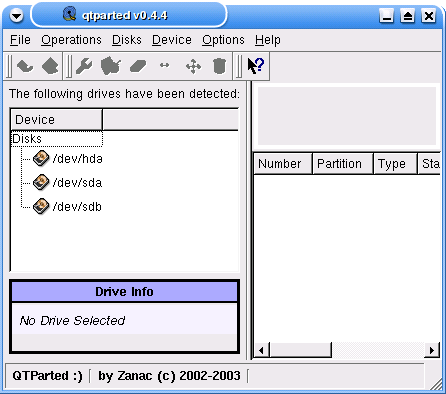Click the Create partition toolbar icon
The image size is (446, 394).
click(x=110, y=66)
